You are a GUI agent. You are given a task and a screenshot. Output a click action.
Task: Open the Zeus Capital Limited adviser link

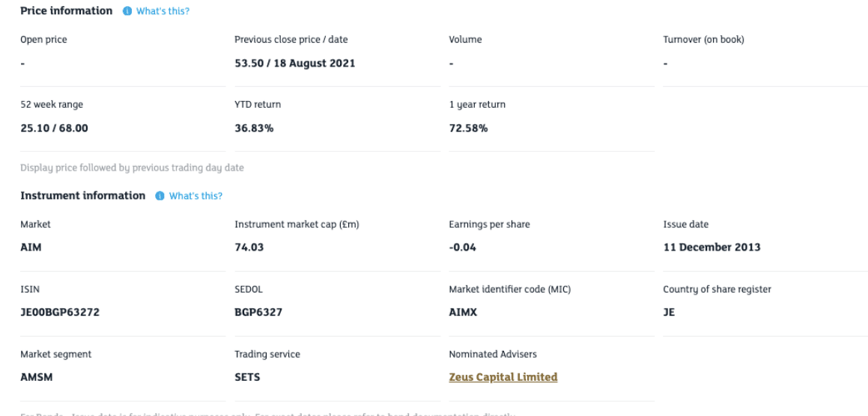coord(503,377)
